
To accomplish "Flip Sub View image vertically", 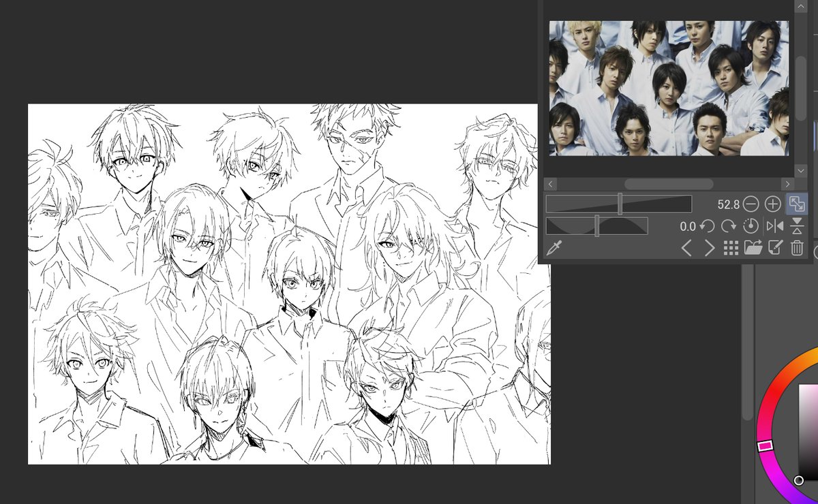I will coord(798,226).
